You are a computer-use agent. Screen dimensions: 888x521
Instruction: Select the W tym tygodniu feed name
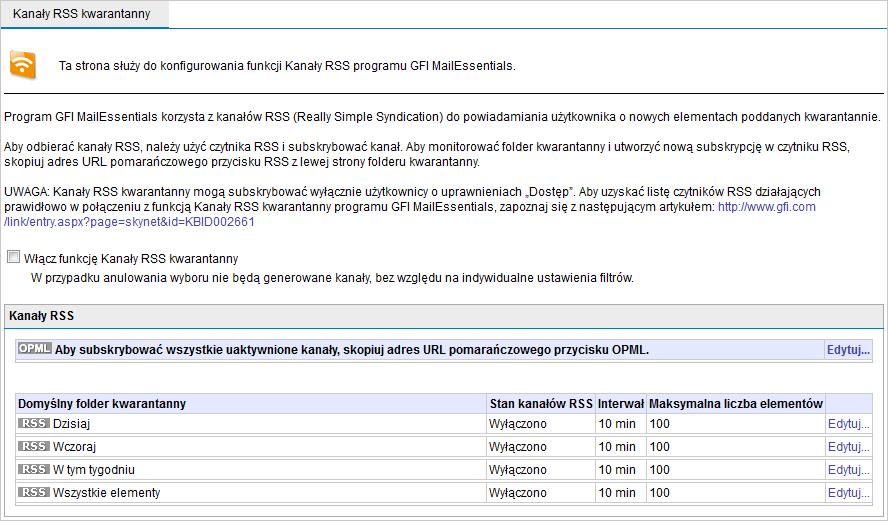[93, 470]
